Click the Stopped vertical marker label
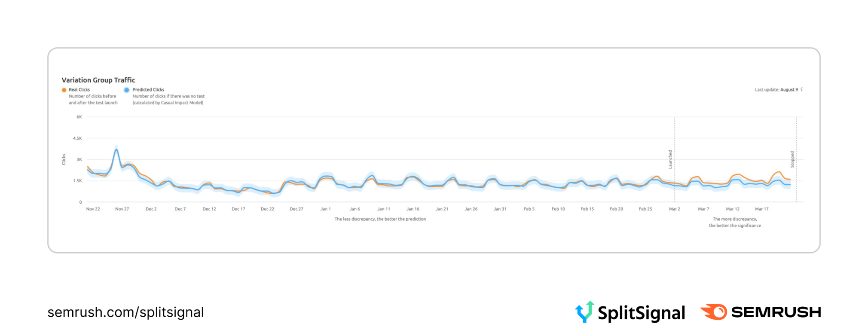868x336 pixels. 792,159
